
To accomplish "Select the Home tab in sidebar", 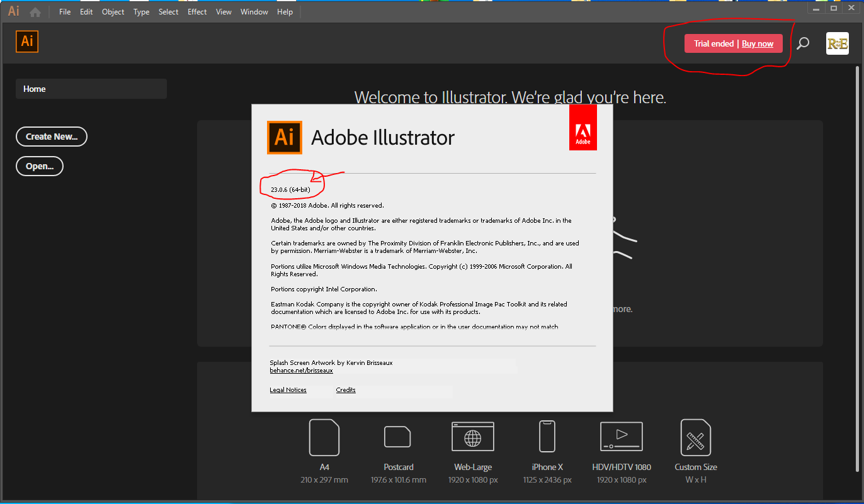I will [x=91, y=89].
